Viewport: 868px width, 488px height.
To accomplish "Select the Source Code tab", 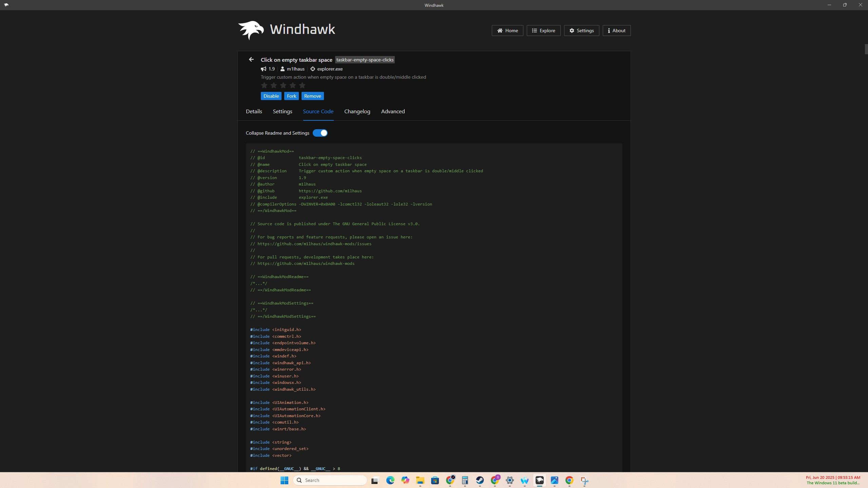I will tap(318, 111).
